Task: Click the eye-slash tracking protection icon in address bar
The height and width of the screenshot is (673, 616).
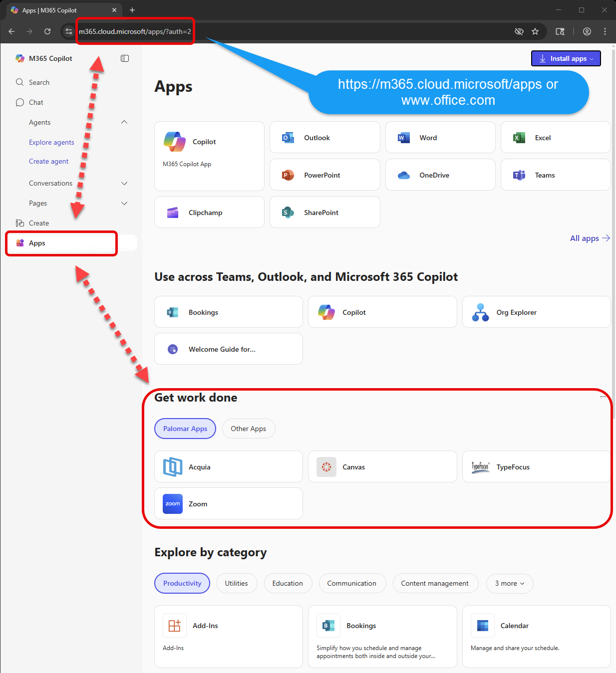Action: [519, 31]
